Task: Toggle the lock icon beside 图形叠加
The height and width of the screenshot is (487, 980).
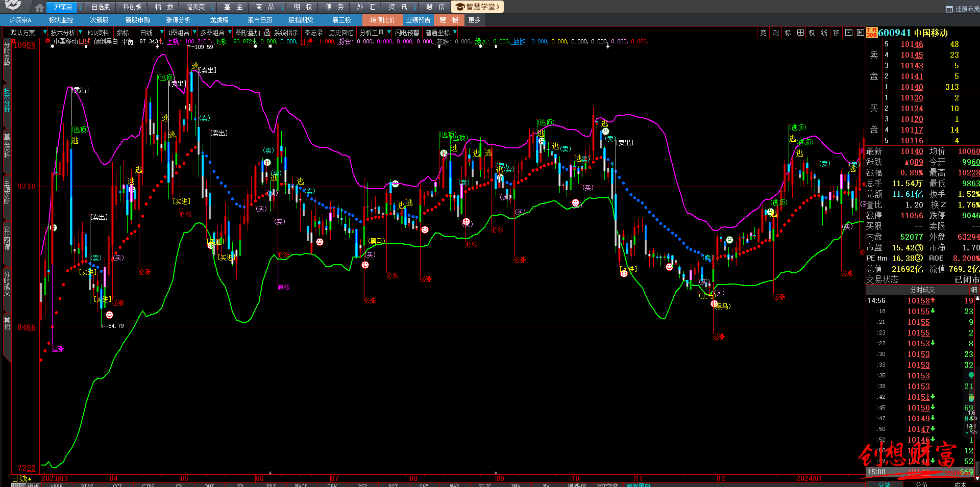Action: click(267, 32)
